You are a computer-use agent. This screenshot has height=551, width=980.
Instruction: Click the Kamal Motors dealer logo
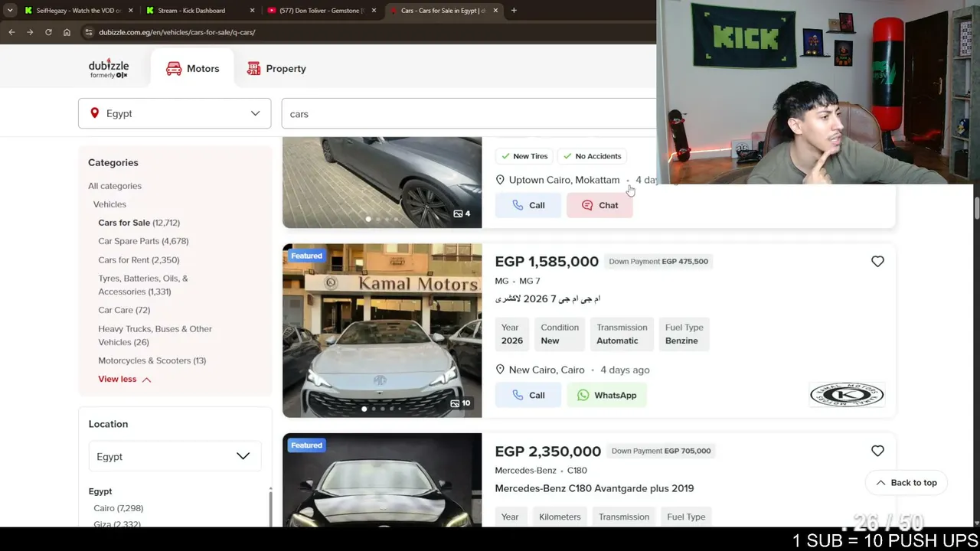click(x=847, y=395)
